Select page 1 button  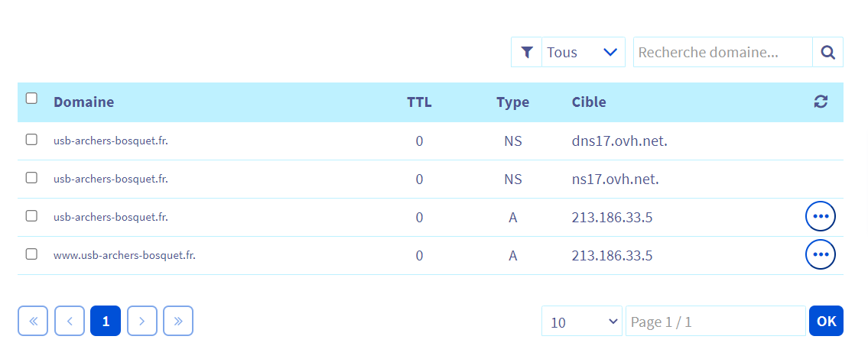click(106, 321)
